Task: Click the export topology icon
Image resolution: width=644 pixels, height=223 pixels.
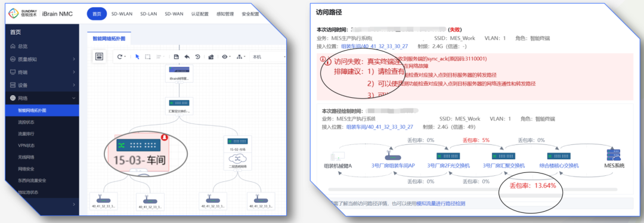Action: point(211,57)
